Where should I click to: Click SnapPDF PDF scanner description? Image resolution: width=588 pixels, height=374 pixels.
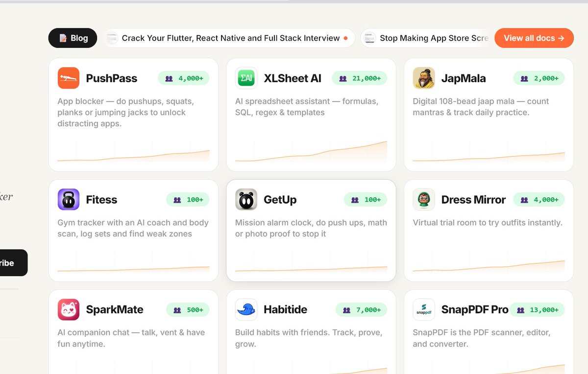482,338
